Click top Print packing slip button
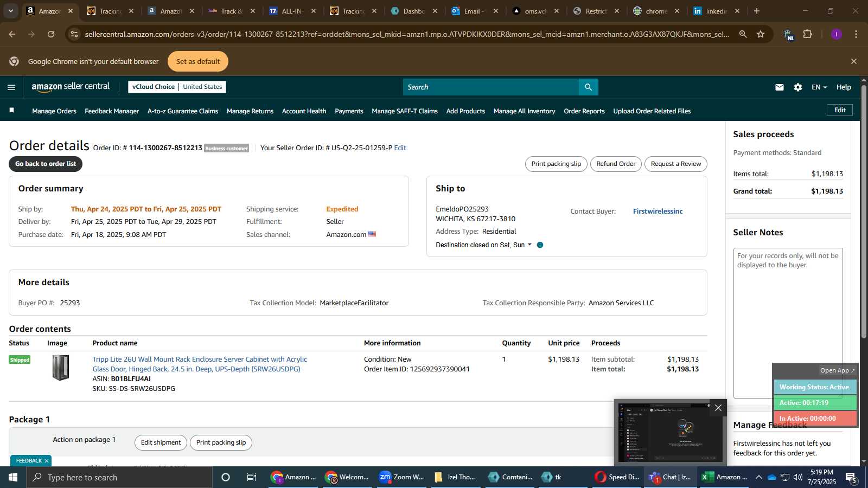The image size is (868, 488). pyautogui.click(x=556, y=164)
